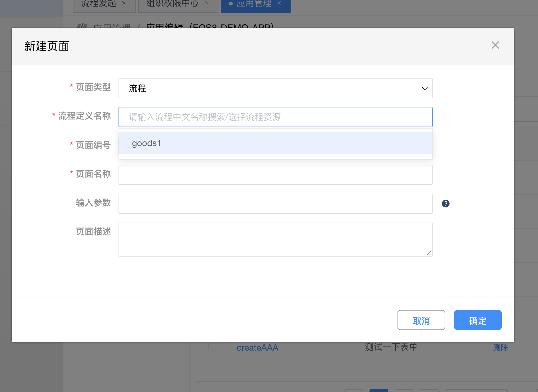Close the 组织权限中心 tab via its x icon
This screenshot has height=392, width=538.
tap(207, 3)
